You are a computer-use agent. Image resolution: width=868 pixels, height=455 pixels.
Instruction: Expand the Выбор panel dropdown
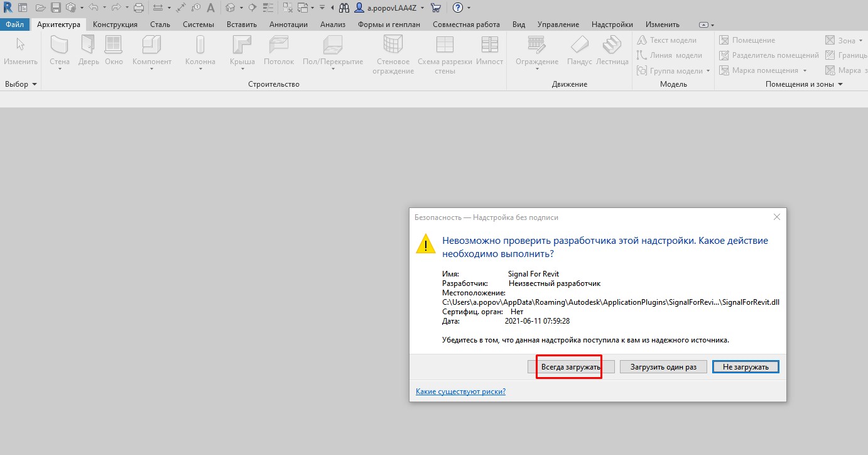[x=34, y=84]
